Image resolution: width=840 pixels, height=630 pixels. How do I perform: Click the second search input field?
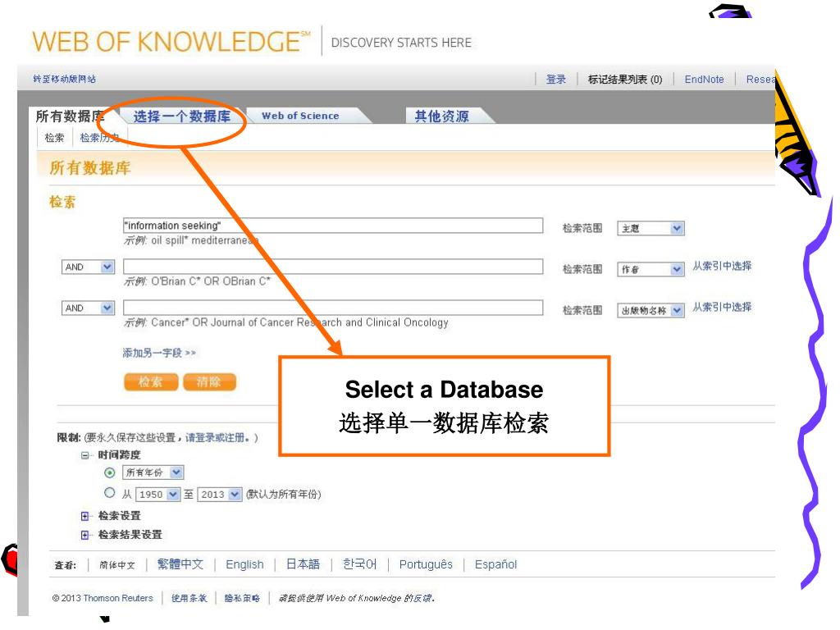click(333, 267)
